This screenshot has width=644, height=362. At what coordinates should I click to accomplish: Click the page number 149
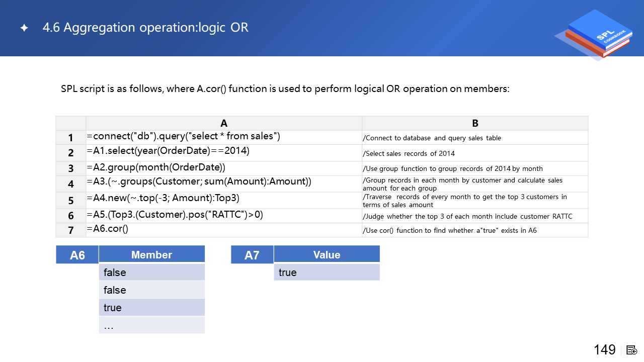click(x=604, y=350)
